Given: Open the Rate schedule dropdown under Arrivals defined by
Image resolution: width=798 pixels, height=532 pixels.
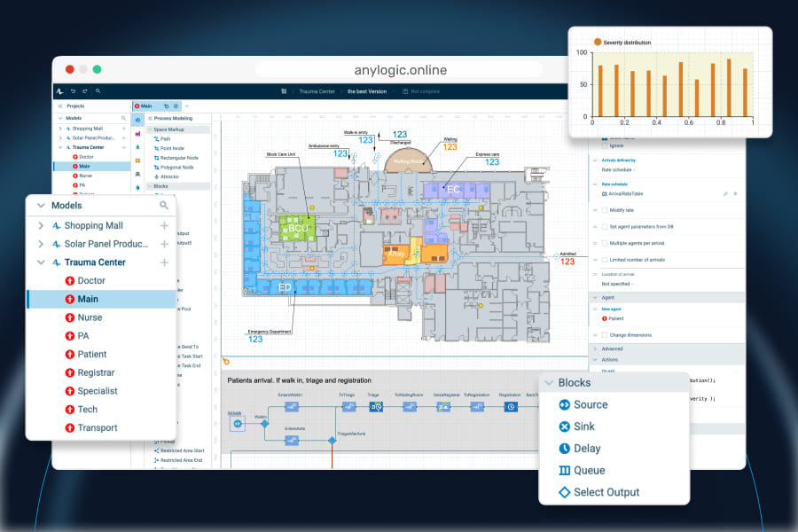Looking at the screenshot, I should pos(618,169).
